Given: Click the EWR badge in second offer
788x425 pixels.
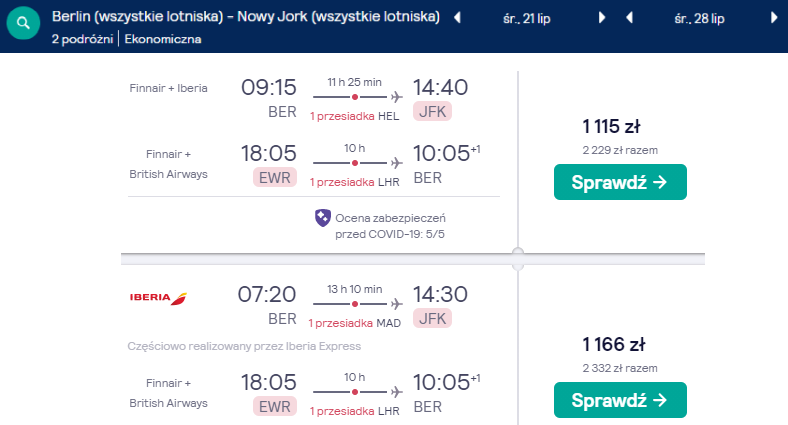Looking at the screenshot, I should coord(274,405).
